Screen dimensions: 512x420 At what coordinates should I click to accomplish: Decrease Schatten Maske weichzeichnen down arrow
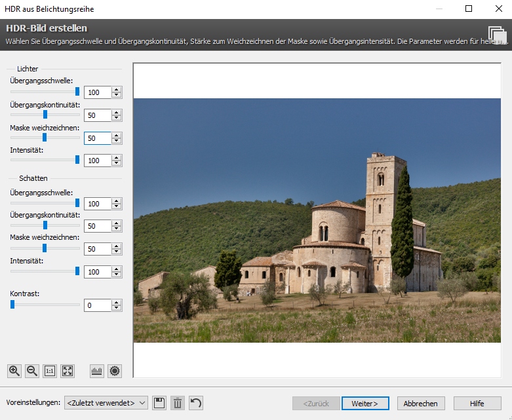116,252
